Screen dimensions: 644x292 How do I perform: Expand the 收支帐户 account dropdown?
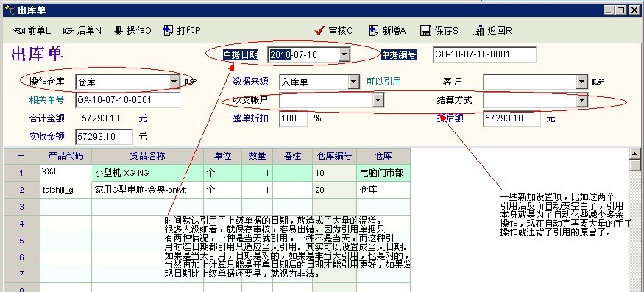pyautogui.click(x=378, y=100)
